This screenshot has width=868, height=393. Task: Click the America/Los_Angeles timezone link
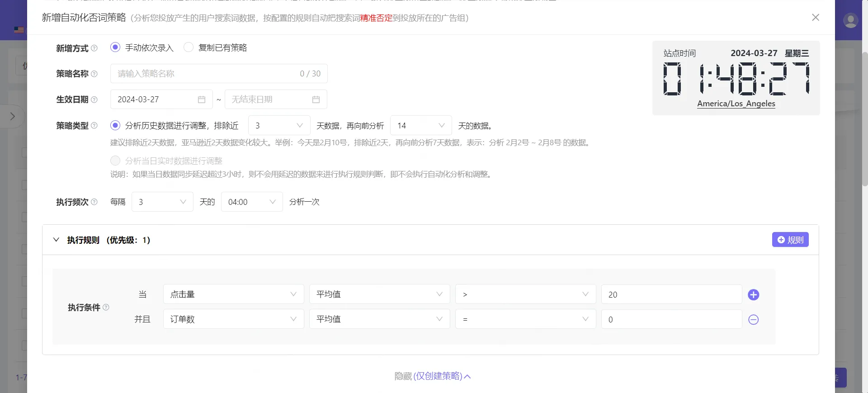coord(736,104)
